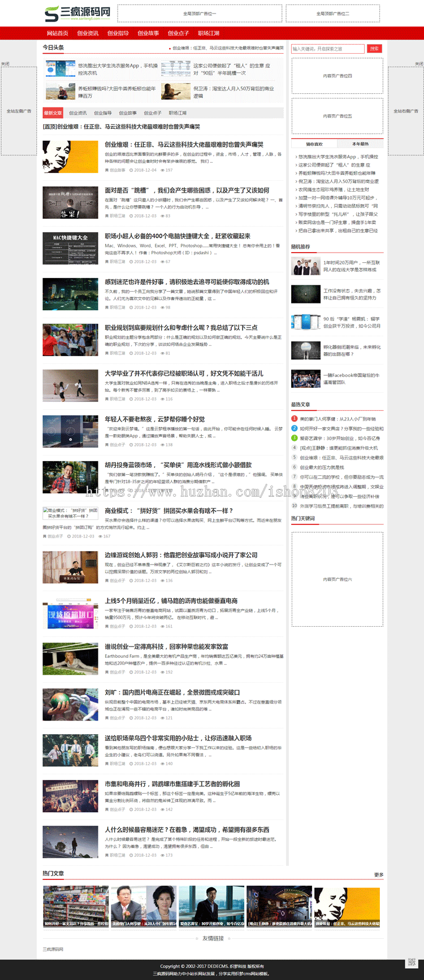Switch to 创业指导 article list tab
This screenshot has width=424, height=980.
103,113
